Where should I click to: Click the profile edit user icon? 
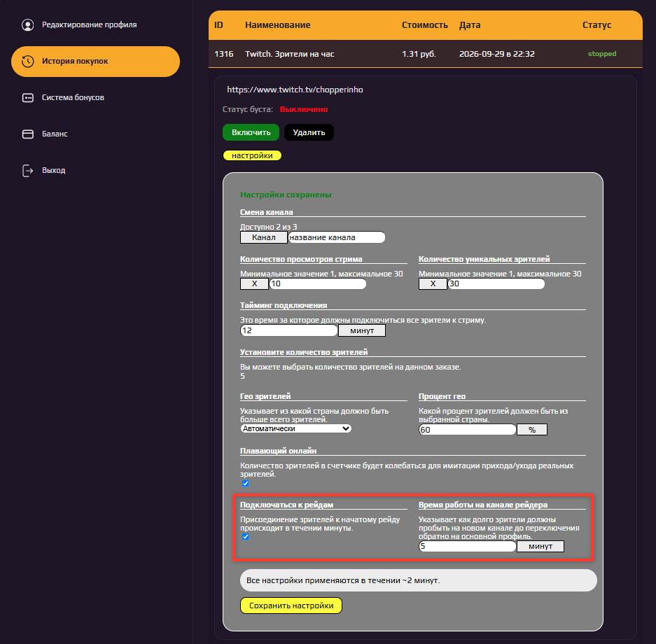click(27, 25)
